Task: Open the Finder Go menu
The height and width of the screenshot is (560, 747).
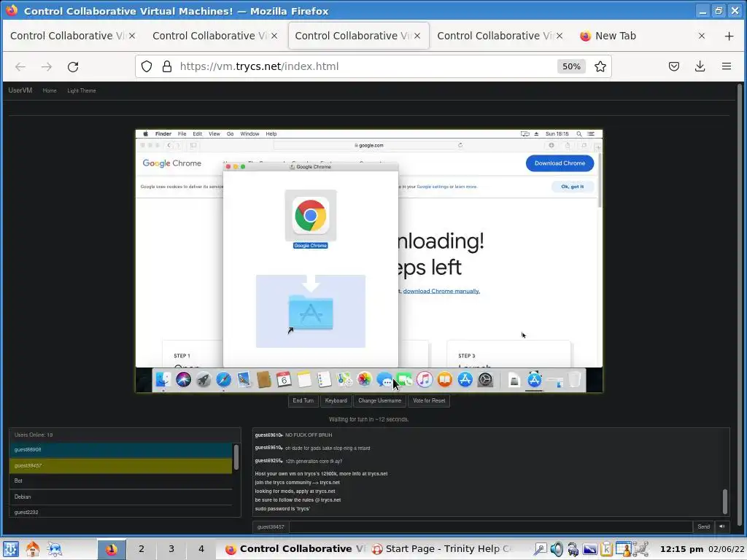Action: coord(230,134)
